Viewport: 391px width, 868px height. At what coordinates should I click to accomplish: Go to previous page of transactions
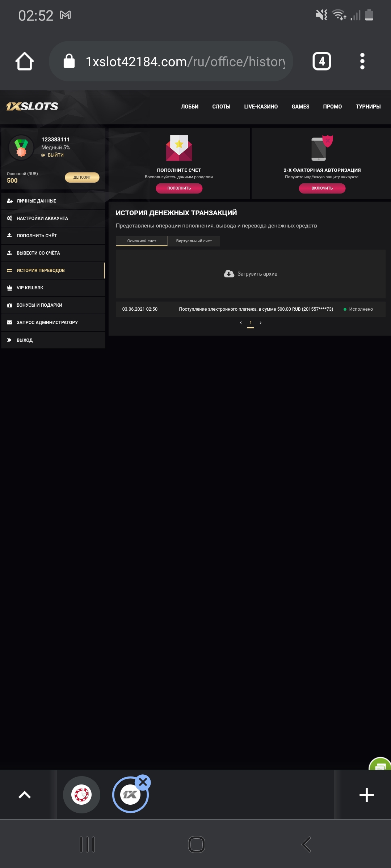pos(241,323)
